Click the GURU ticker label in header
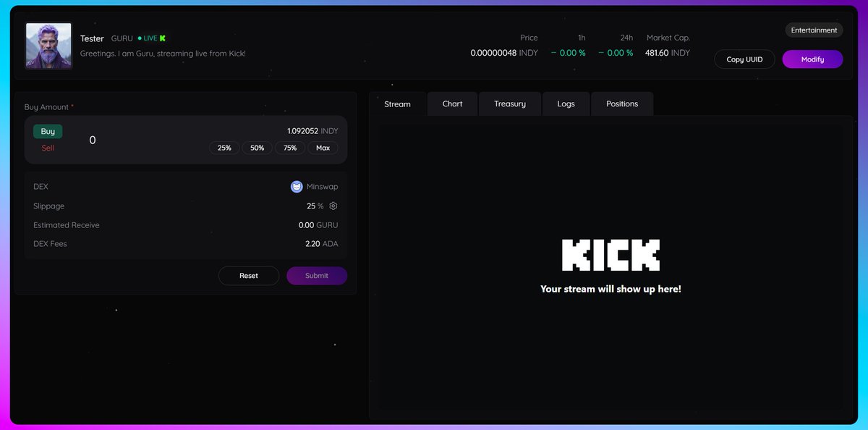The width and height of the screenshot is (868, 430). [122, 38]
